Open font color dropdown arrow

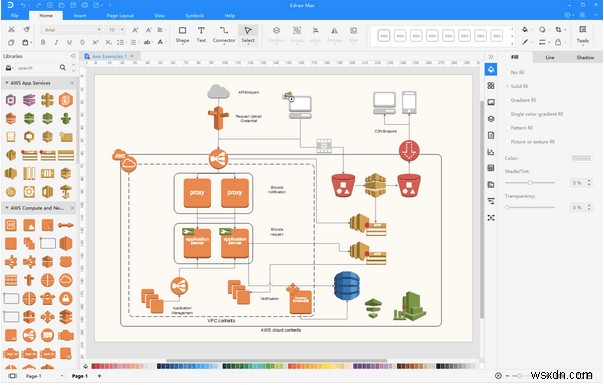pyautogui.click(x=166, y=42)
